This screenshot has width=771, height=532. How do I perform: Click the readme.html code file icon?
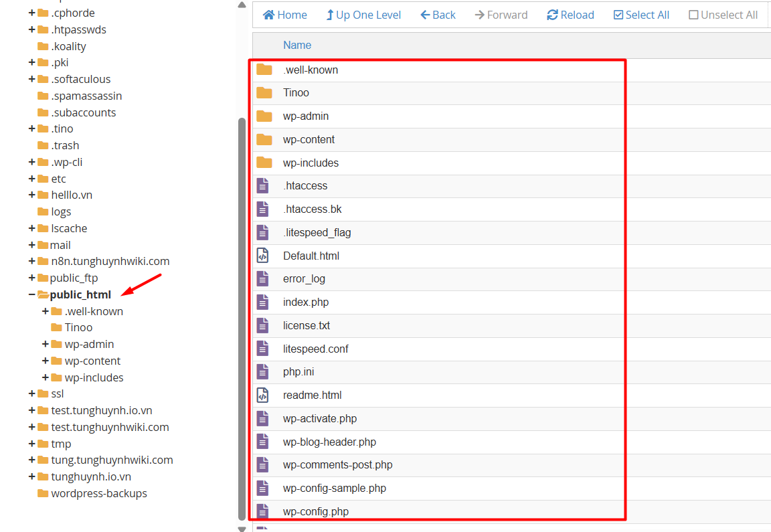pyautogui.click(x=263, y=395)
